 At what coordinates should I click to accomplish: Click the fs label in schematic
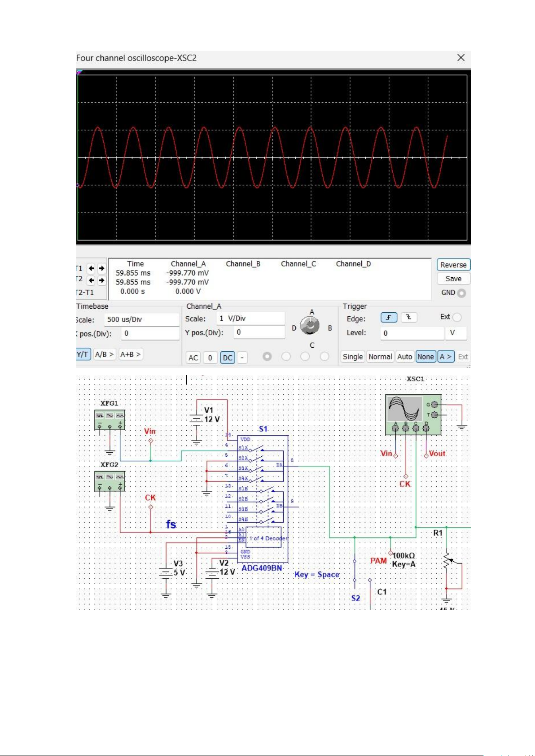click(x=171, y=524)
